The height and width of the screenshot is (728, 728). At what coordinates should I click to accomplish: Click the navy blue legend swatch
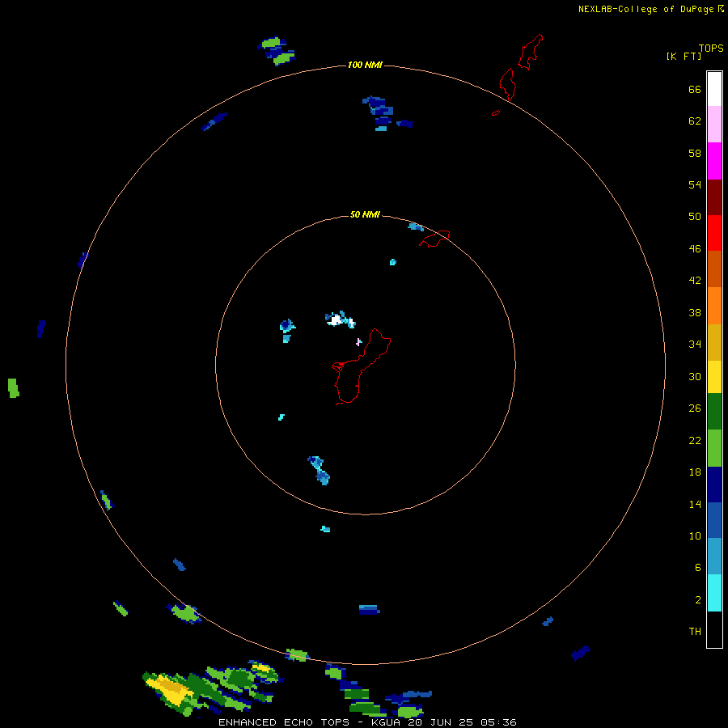point(714,485)
